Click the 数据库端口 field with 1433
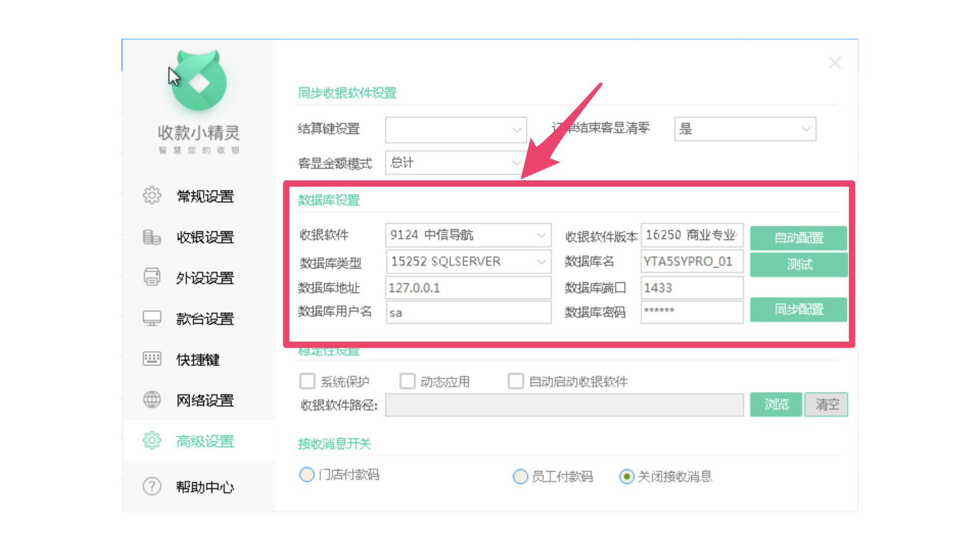This screenshot has height=551, width=980. click(x=692, y=288)
